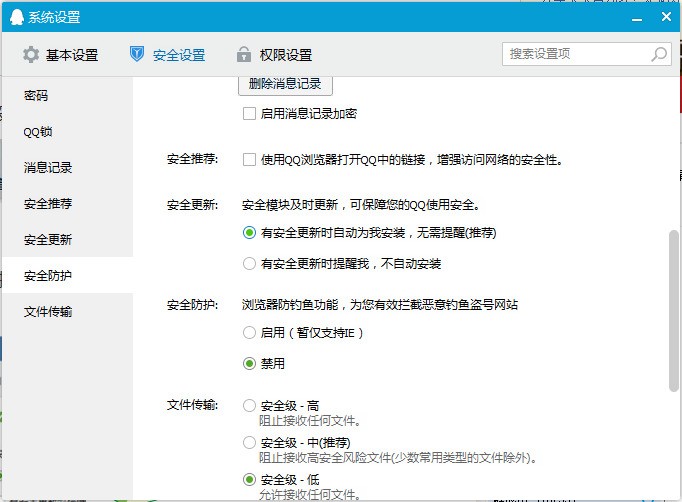
Task: Click the 阻止接收高安全风险文件 description text
Action: 398,458
